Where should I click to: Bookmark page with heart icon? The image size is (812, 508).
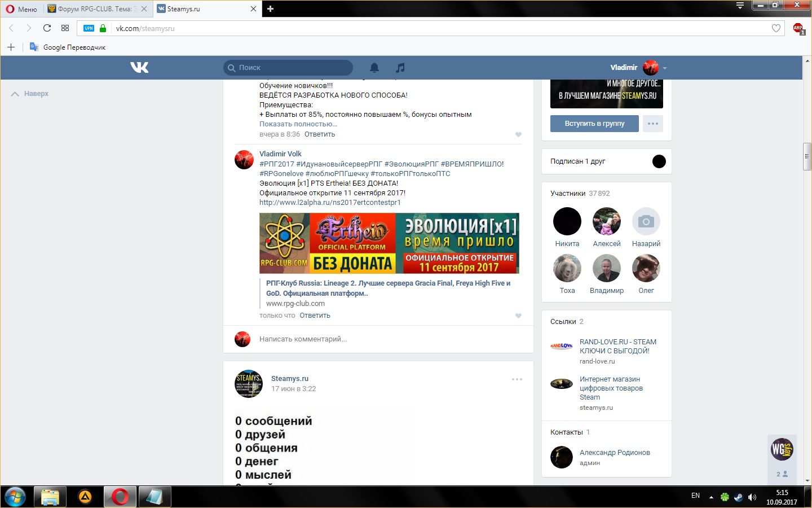pyautogui.click(x=776, y=28)
